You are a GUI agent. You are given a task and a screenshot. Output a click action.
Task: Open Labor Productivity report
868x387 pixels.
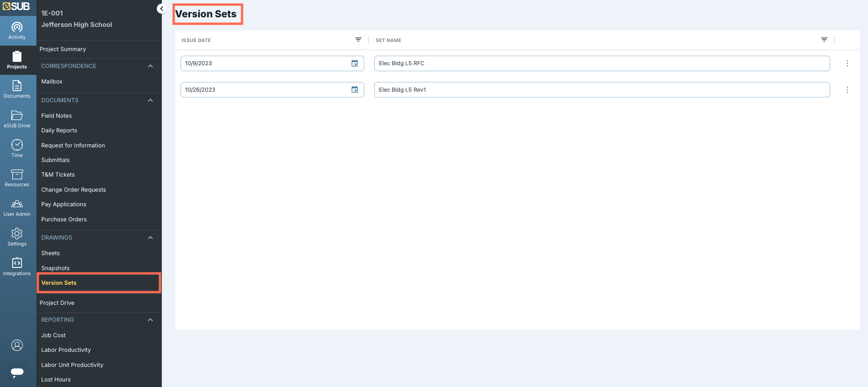pos(66,350)
